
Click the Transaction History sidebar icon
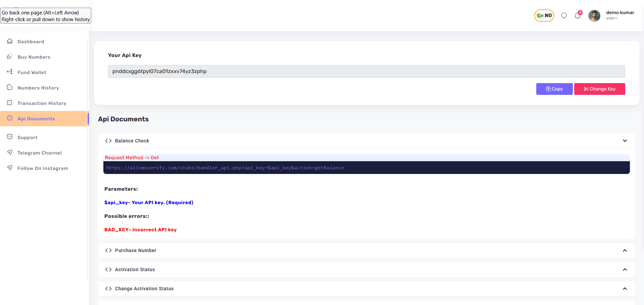coord(10,103)
